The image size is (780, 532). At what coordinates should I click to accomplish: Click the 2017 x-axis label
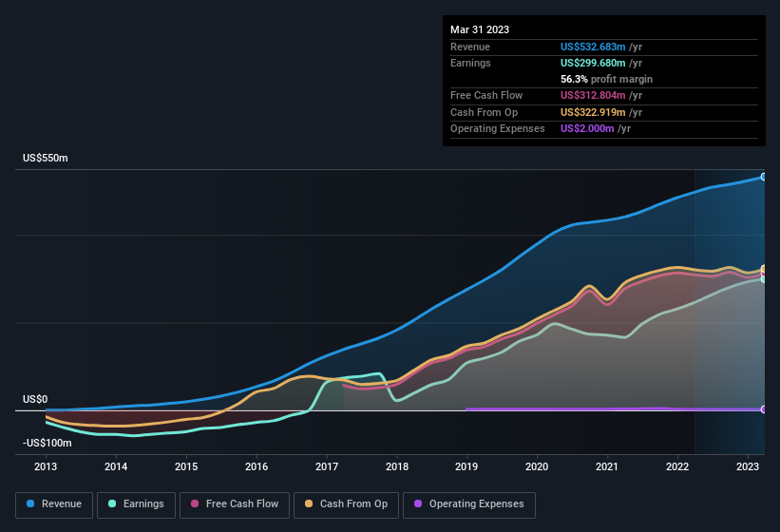327,466
